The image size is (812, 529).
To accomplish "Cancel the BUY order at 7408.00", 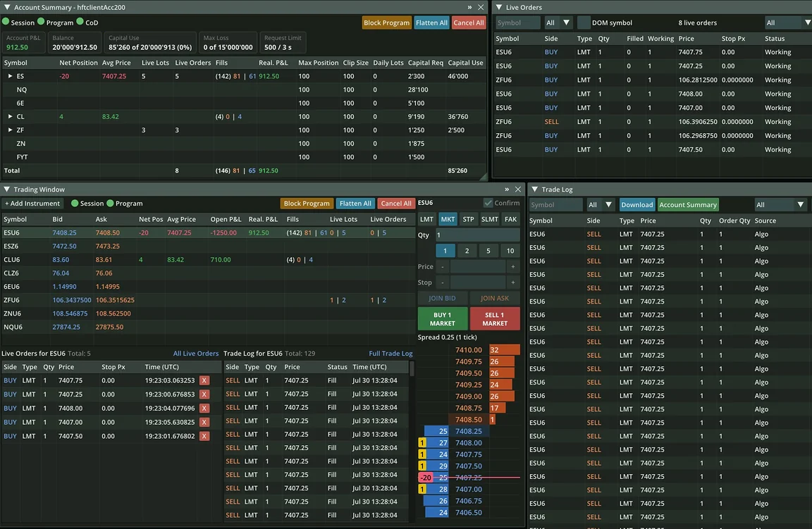I will coord(204,408).
